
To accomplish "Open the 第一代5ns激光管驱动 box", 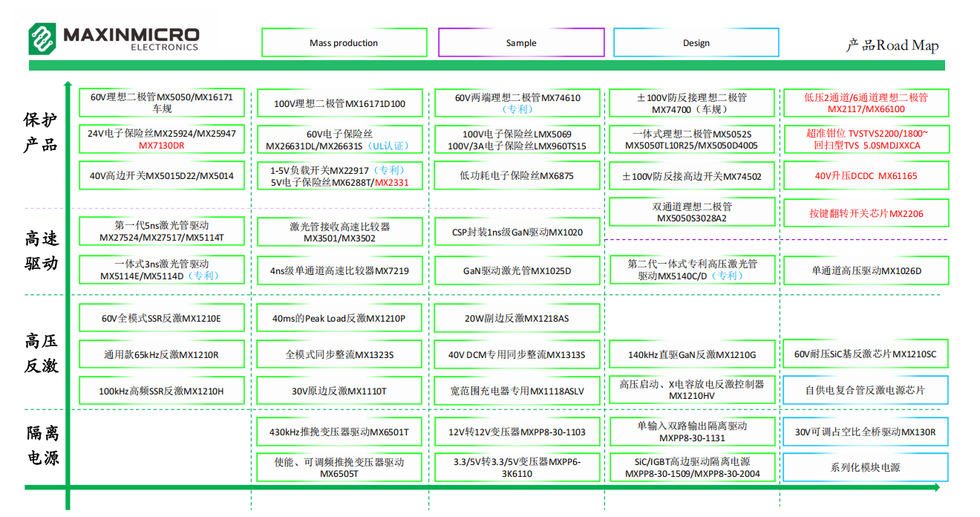I will pyautogui.click(x=162, y=231).
